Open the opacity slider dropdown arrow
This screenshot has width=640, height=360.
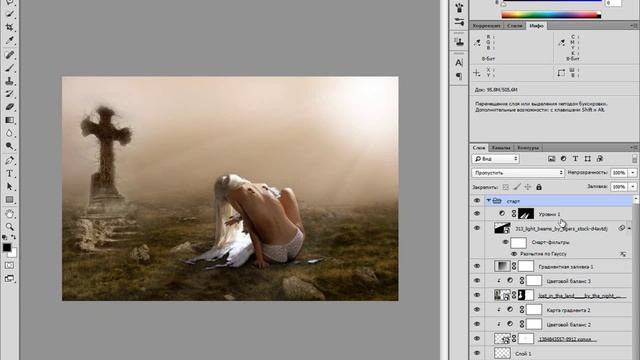point(633,173)
